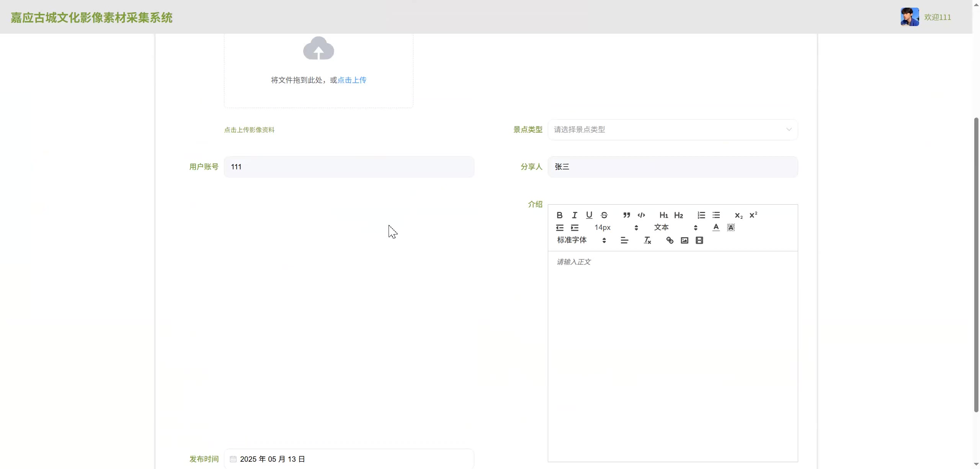The height and width of the screenshot is (469, 980).
Task: Increase paragraph indent
Action: pos(574,228)
